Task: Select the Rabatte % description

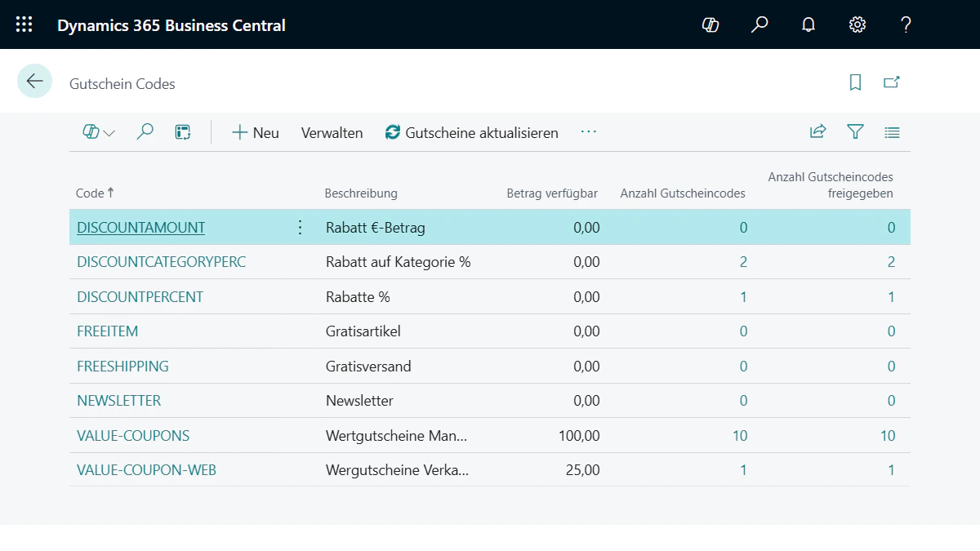Action: (358, 297)
